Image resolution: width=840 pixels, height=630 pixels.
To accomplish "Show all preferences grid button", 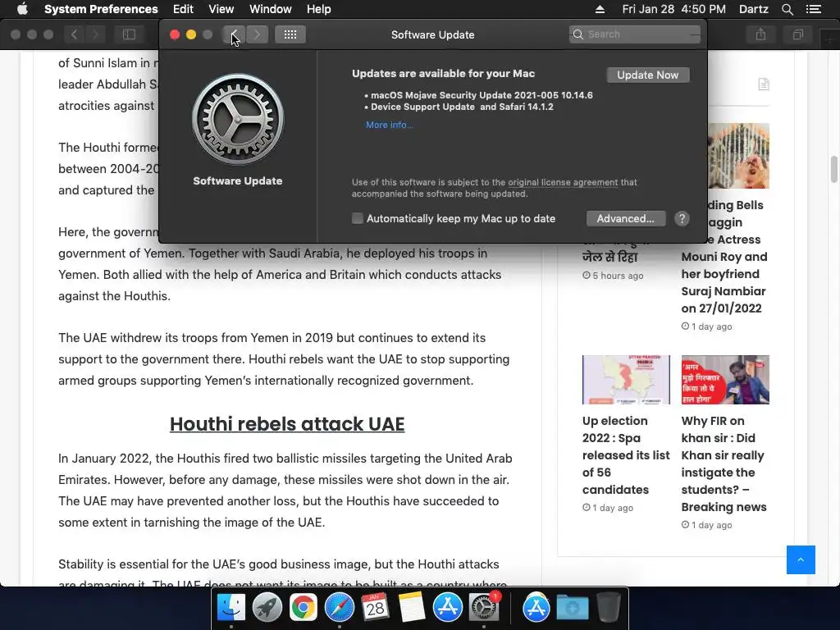I will [x=290, y=34].
